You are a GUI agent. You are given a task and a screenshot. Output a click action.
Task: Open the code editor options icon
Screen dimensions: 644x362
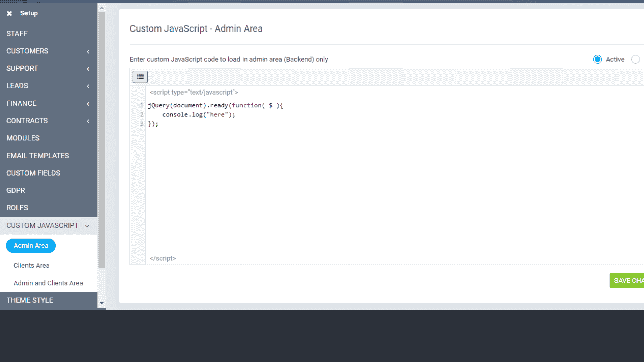pos(140,77)
